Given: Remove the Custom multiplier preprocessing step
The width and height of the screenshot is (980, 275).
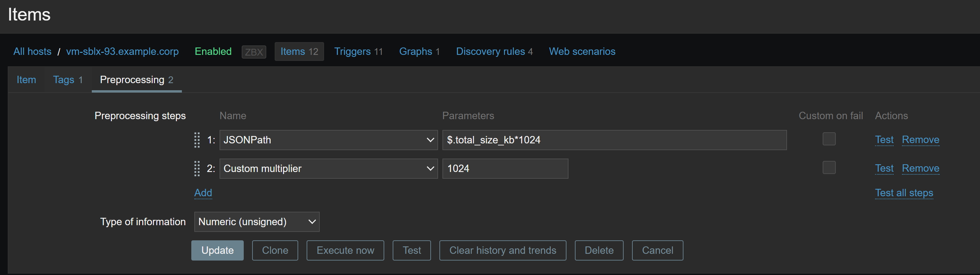Looking at the screenshot, I should click(920, 168).
